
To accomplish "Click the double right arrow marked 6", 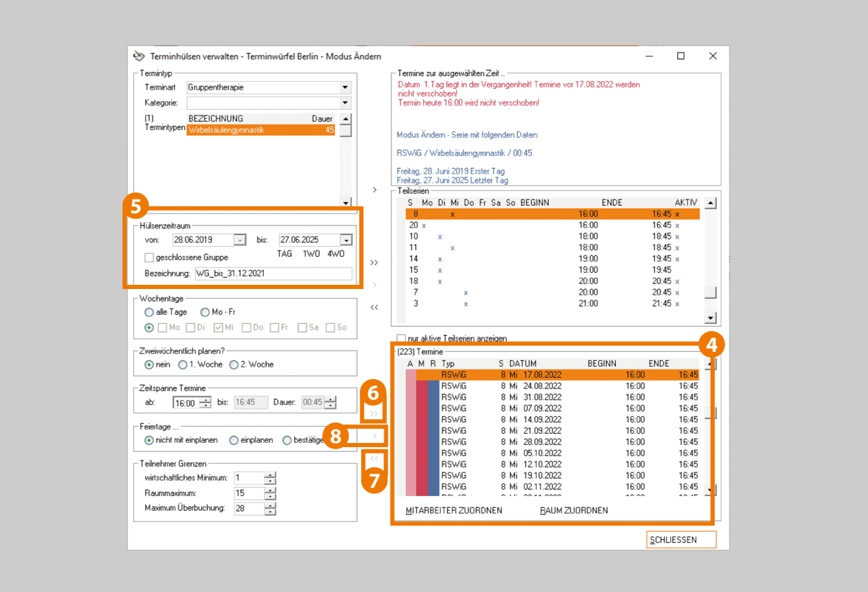I will pyautogui.click(x=374, y=414).
